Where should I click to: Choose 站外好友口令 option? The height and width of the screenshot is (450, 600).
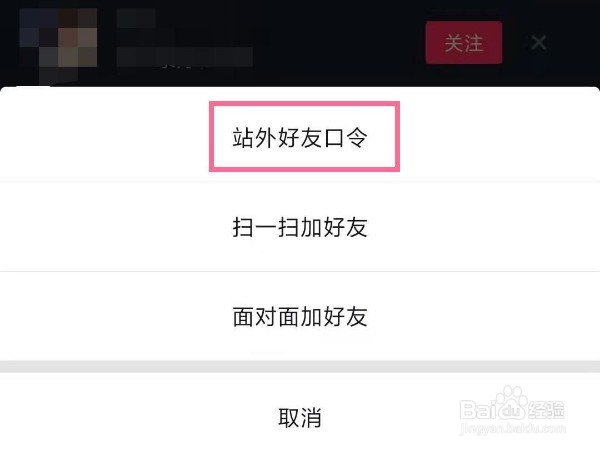pyautogui.click(x=300, y=137)
